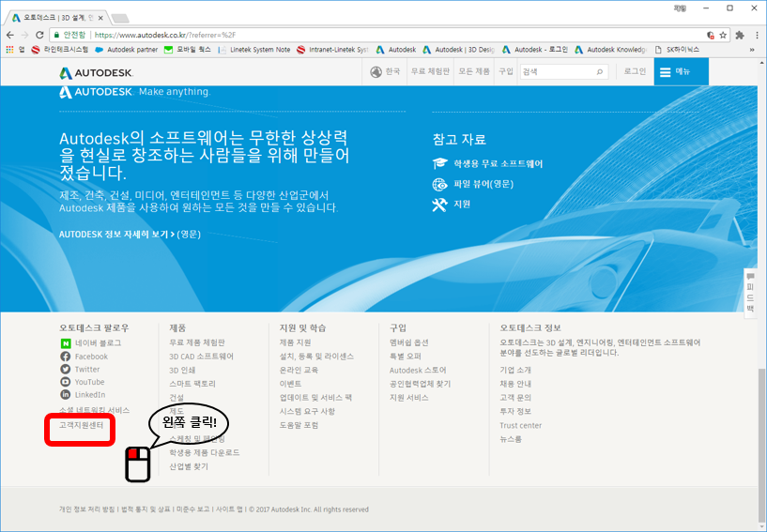This screenshot has height=532, width=767.
Task: Open Autodesk 스토어 footer link
Action: point(418,371)
